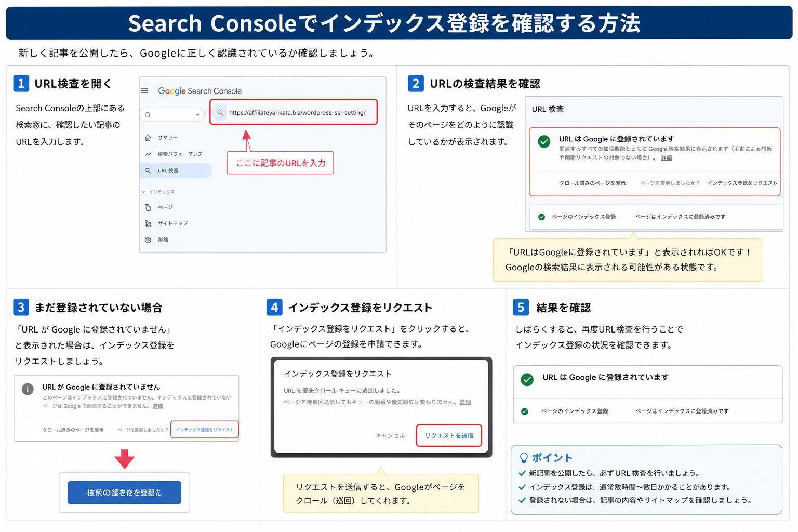Click the solid blue button under the not-registered card
This screenshot has height=532, width=798.
click(124, 493)
